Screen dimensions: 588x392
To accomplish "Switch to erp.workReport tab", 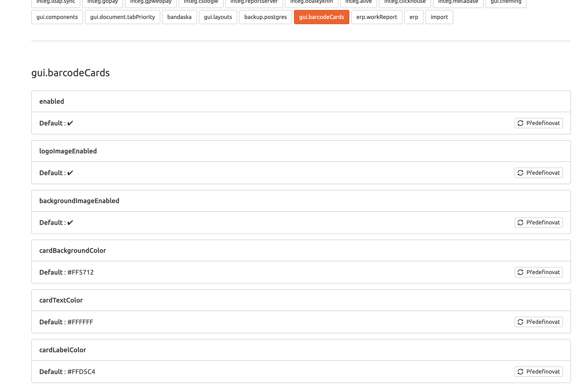I will (377, 17).
